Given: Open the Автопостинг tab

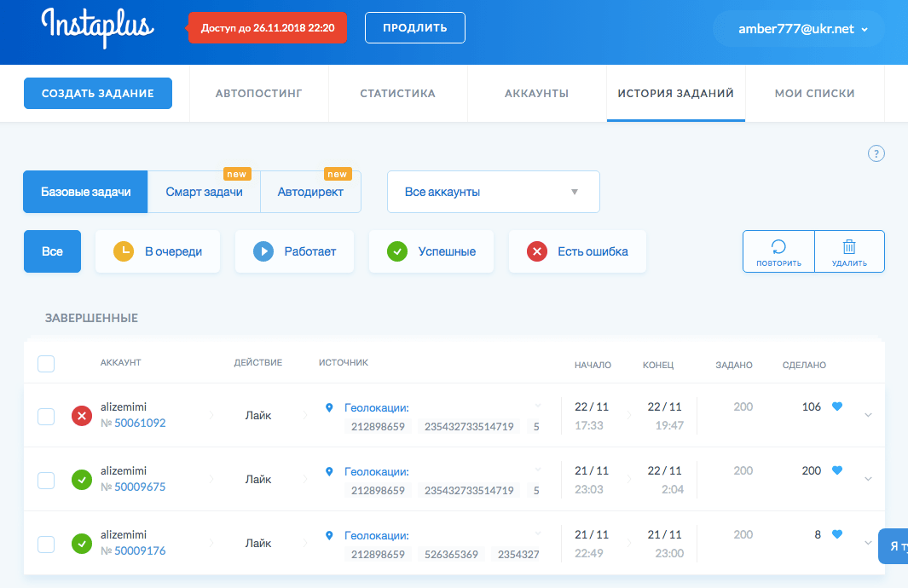Looking at the screenshot, I should [258, 94].
